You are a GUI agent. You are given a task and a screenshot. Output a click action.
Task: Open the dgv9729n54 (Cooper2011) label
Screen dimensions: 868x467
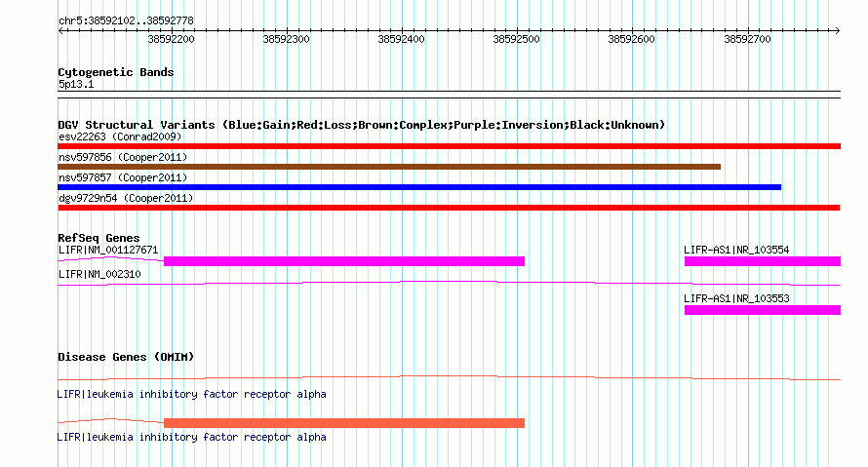click(126, 198)
